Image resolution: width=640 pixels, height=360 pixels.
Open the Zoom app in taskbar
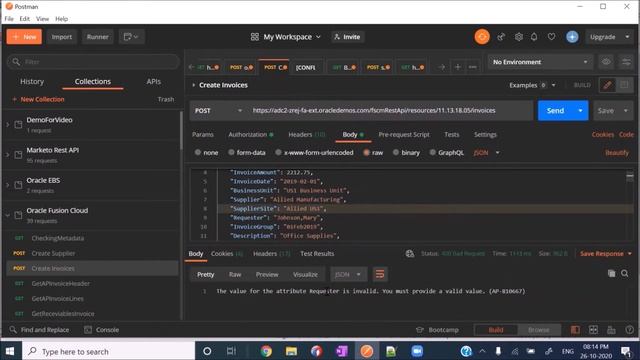tap(417, 351)
